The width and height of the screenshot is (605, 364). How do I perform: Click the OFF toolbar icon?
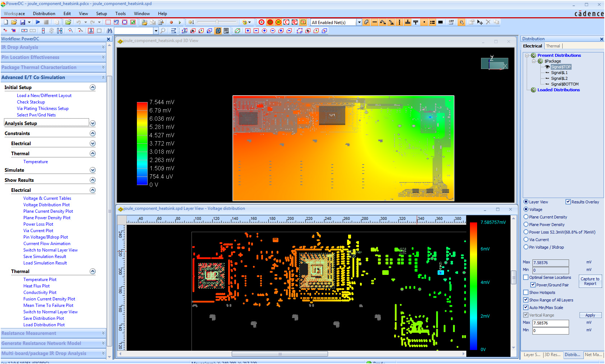451,22
